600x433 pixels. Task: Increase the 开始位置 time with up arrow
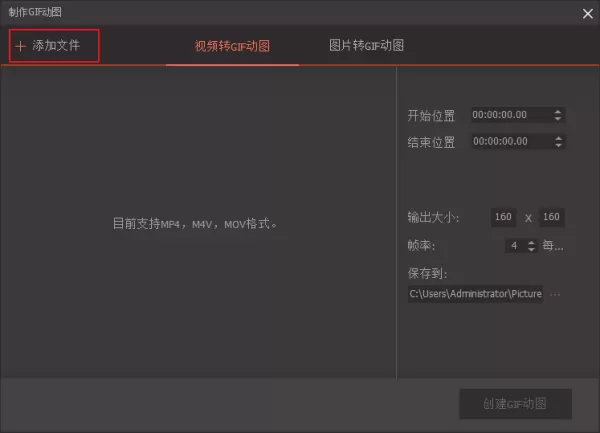pyautogui.click(x=558, y=112)
